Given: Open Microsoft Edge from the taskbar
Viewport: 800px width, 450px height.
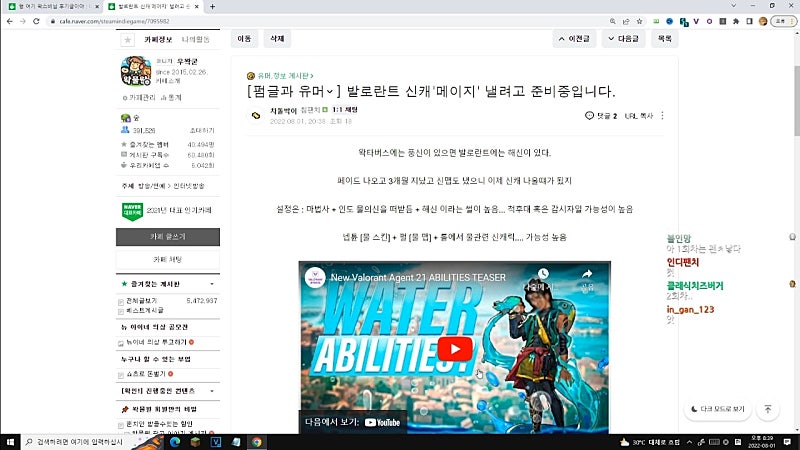Looking at the screenshot, I should [175, 442].
